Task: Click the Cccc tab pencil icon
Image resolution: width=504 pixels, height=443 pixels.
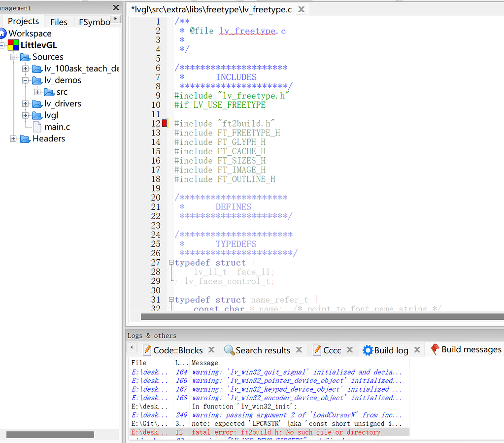Action: tap(317, 350)
